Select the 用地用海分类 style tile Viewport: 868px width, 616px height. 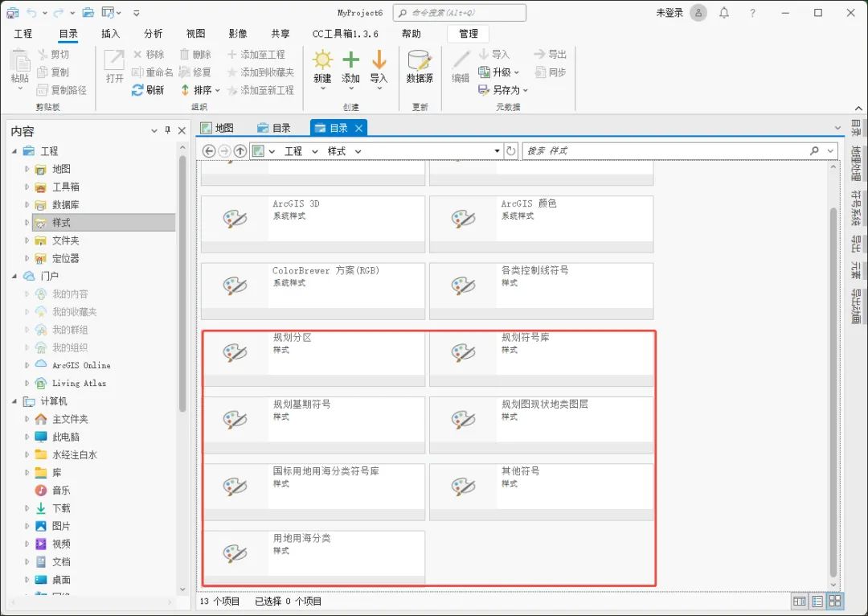(313, 558)
